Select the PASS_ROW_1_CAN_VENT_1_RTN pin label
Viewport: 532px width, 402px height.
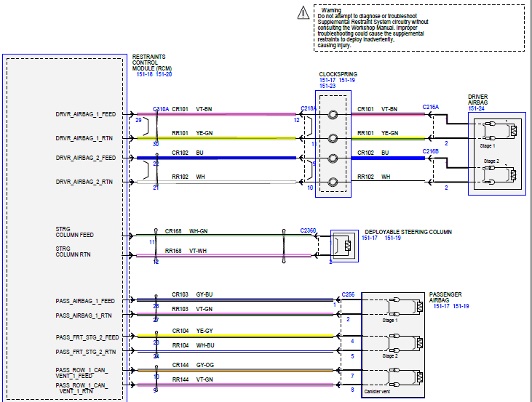[82, 388]
